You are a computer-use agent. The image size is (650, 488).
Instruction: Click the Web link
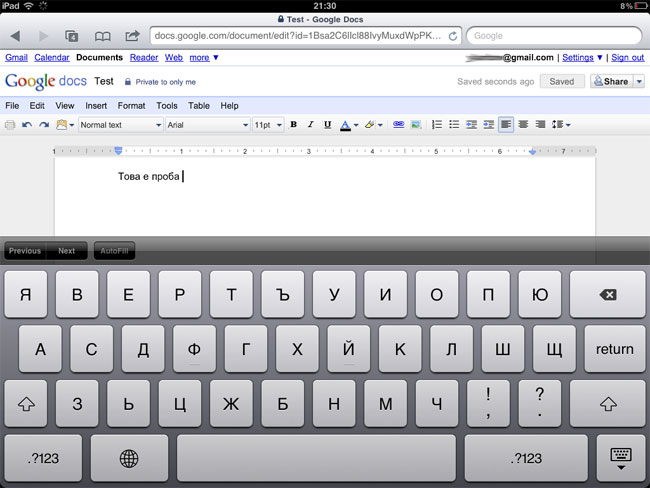(x=174, y=58)
